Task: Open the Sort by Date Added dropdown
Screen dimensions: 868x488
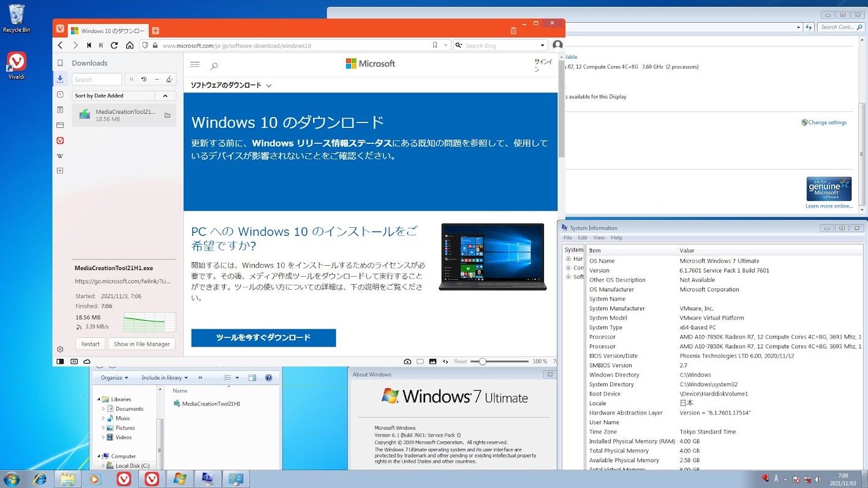Action: click(113, 96)
